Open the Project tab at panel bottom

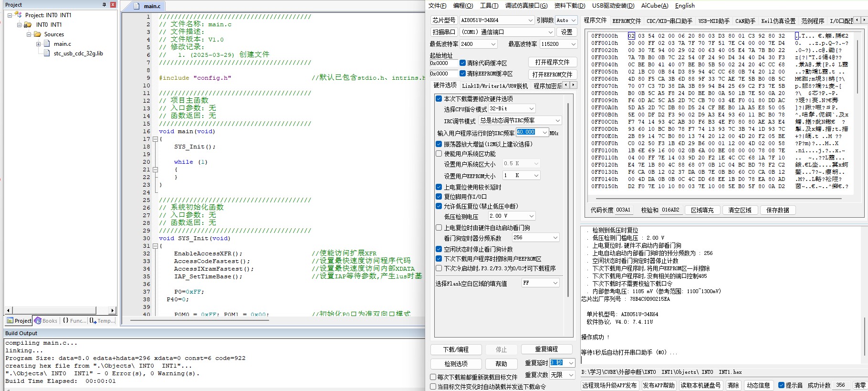point(19,321)
